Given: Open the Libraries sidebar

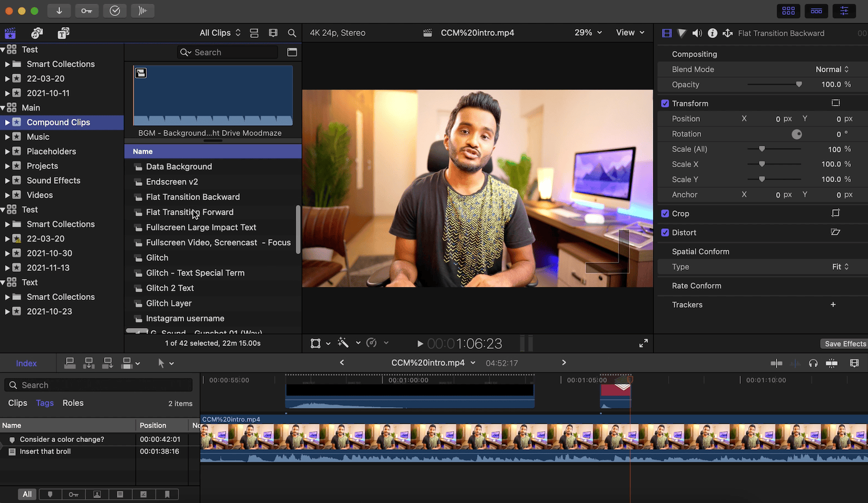Looking at the screenshot, I should pos(10,33).
